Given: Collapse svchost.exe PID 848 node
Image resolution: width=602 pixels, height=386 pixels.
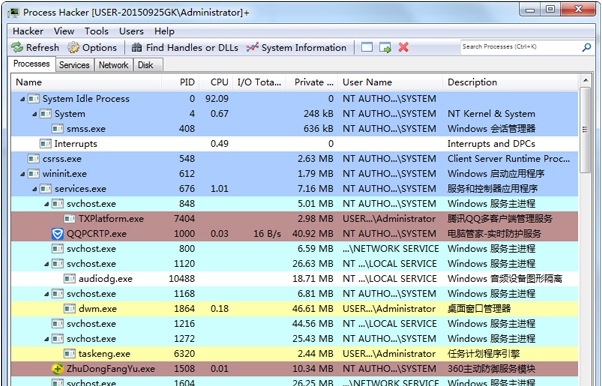Looking at the screenshot, I should click(46, 204).
